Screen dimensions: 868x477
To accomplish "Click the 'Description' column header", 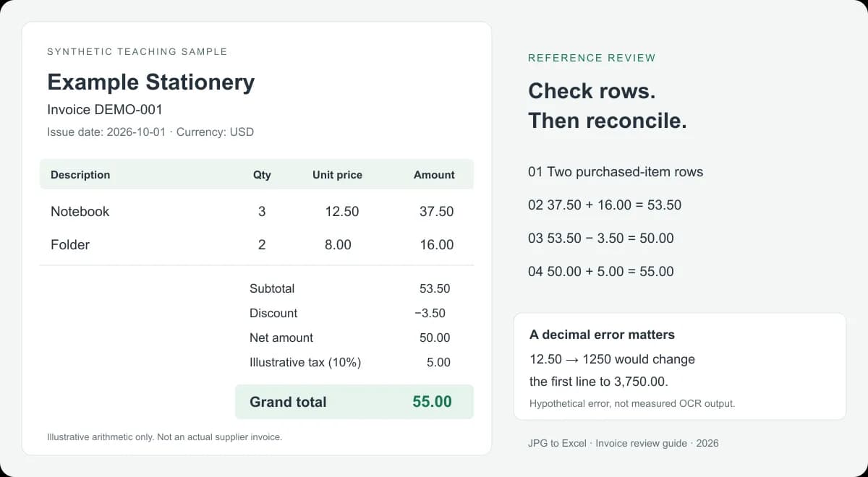I will (80, 175).
